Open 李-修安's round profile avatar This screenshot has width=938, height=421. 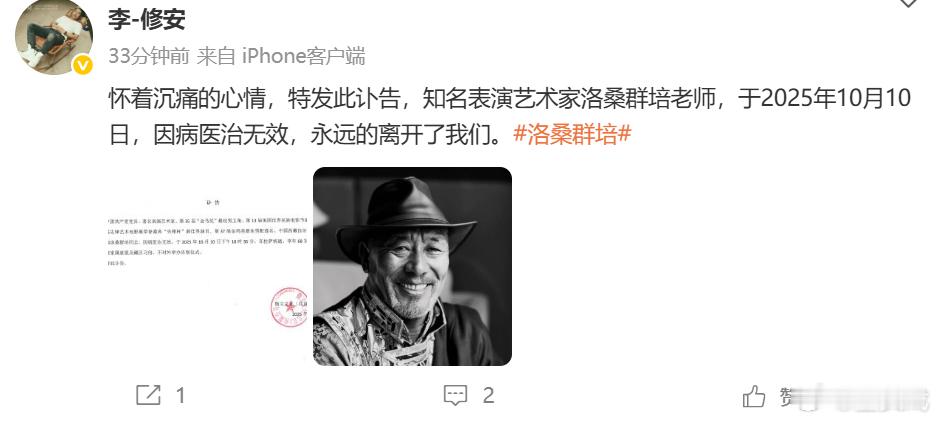(54, 37)
